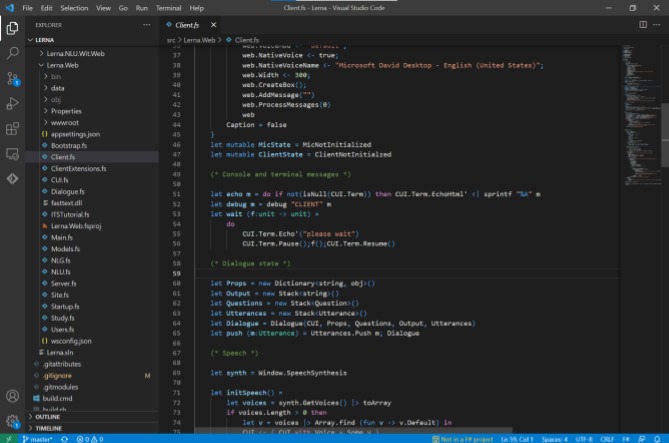The image size is (669, 443).
Task: Open the Extensions view
Action: (12, 127)
